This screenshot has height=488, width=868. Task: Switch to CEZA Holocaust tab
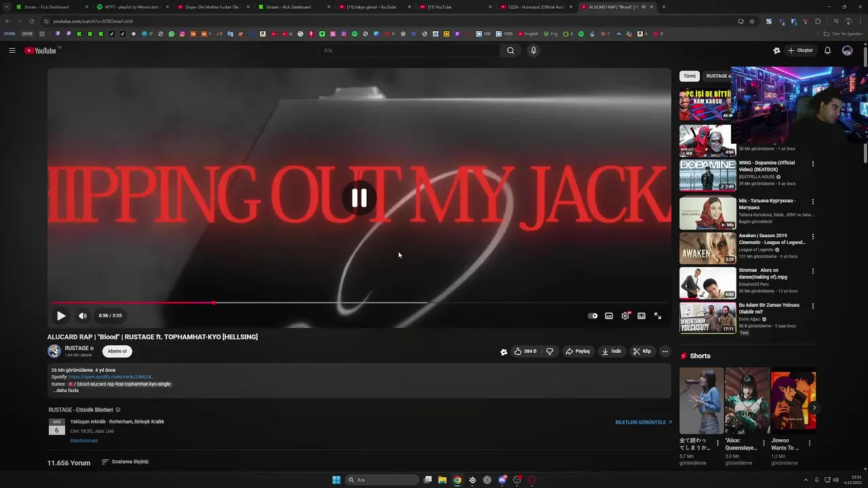[536, 7]
